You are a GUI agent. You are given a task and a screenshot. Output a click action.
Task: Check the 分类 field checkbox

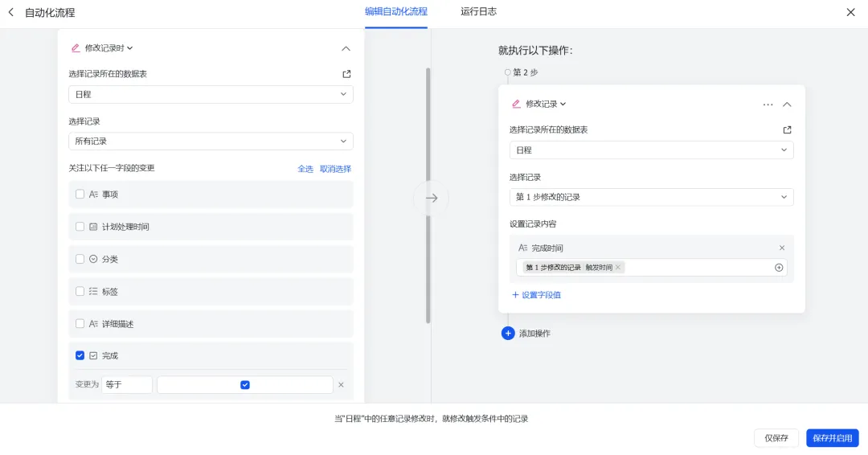(80, 259)
